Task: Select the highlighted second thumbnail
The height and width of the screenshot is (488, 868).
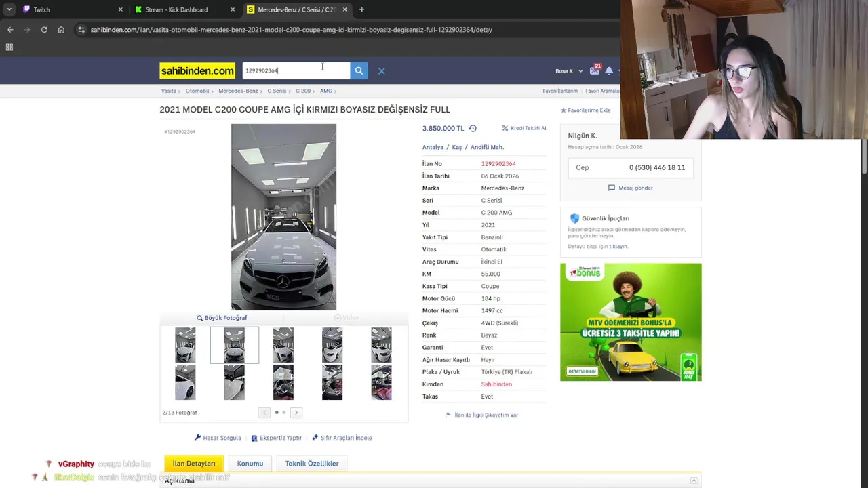Action: click(x=234, y=345)
